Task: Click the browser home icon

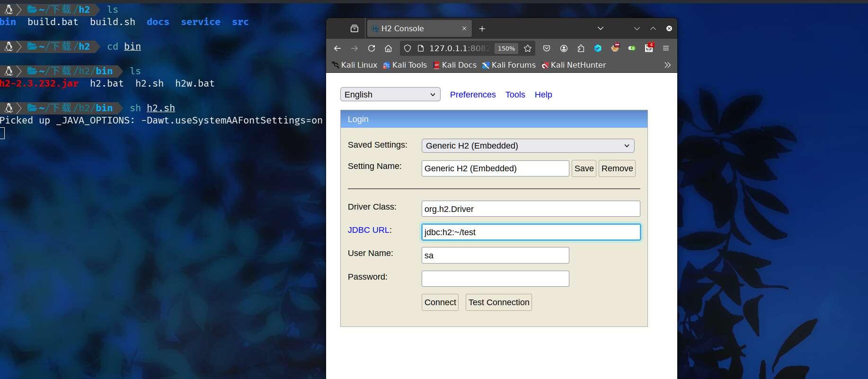Action: click(x=388, y=48)
